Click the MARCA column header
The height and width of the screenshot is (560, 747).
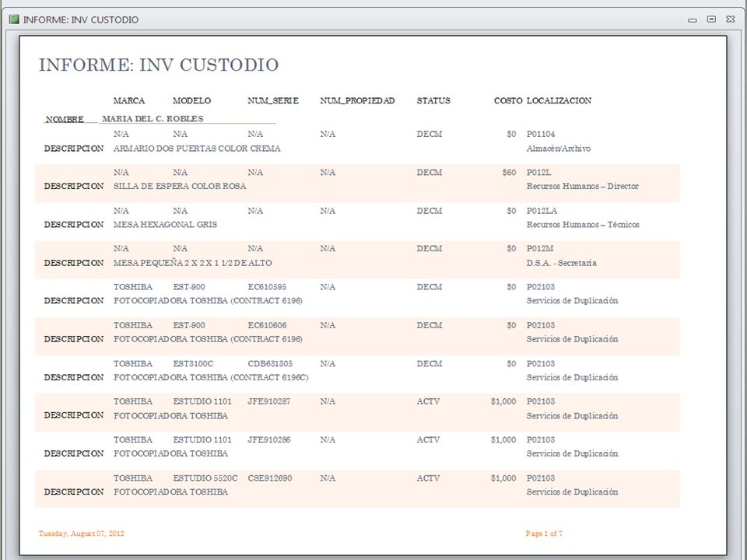[128, 100]
